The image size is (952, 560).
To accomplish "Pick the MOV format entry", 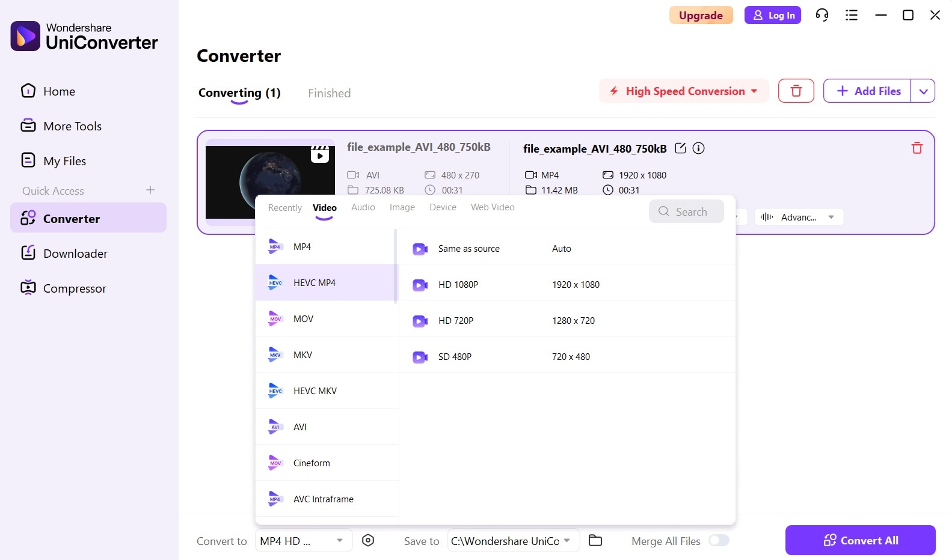I will pos(327,318).
